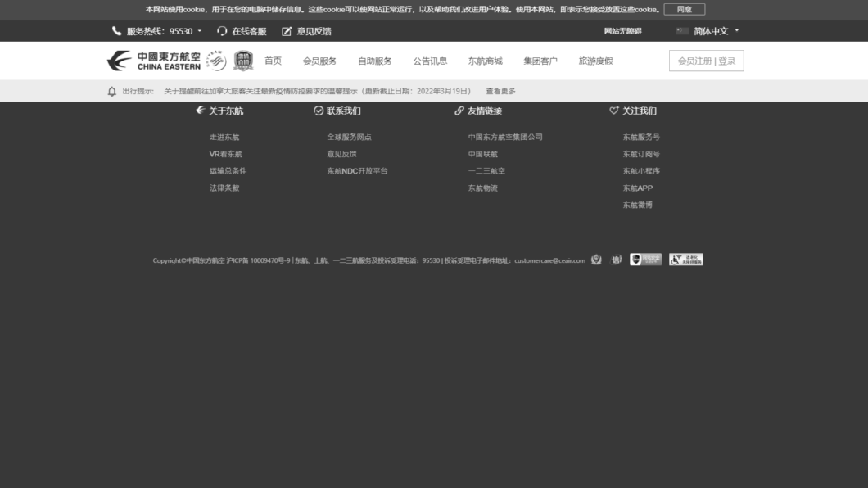Open 全球服务网点 footer link
Screen dimensions: 868x488
[x=350, y=138]
